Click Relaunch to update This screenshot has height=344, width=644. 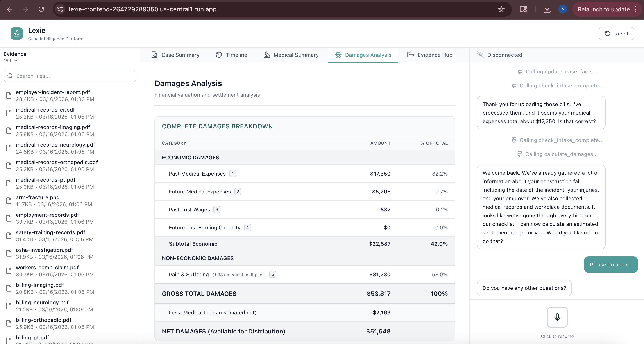click(x=603, y=9)
